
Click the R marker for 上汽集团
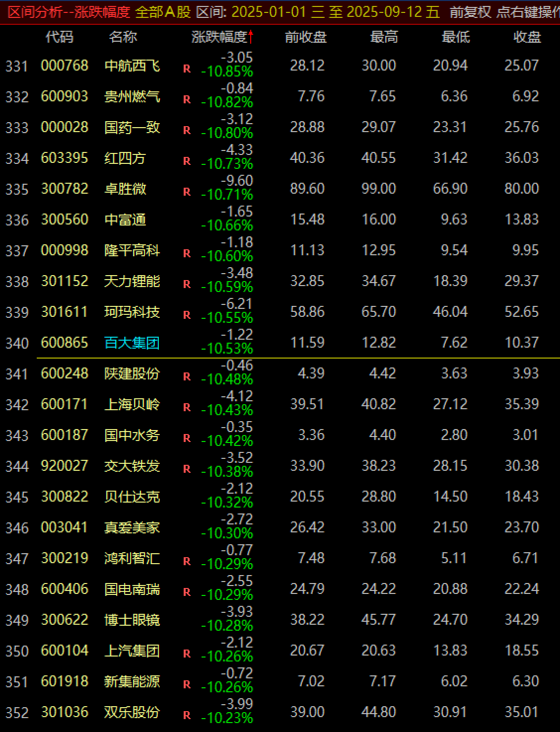click(187, 654)
